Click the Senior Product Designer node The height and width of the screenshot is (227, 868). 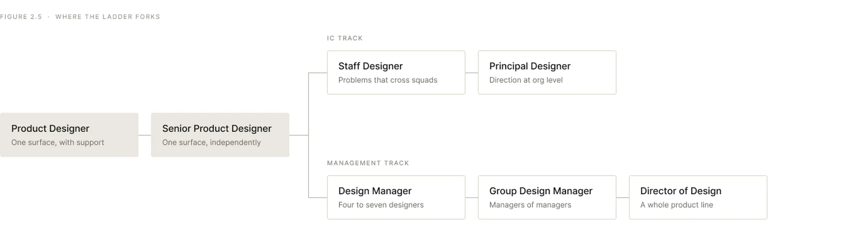click(x=220, y=135)
